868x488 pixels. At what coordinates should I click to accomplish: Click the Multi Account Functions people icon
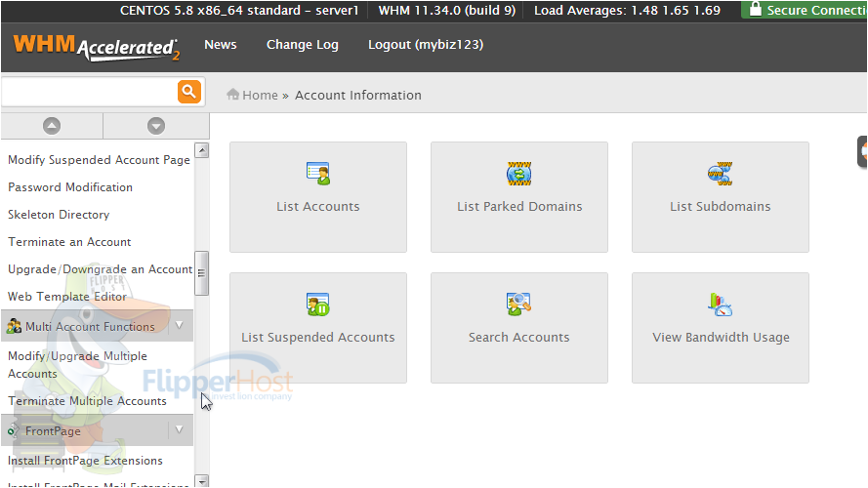tap(14, 326)
